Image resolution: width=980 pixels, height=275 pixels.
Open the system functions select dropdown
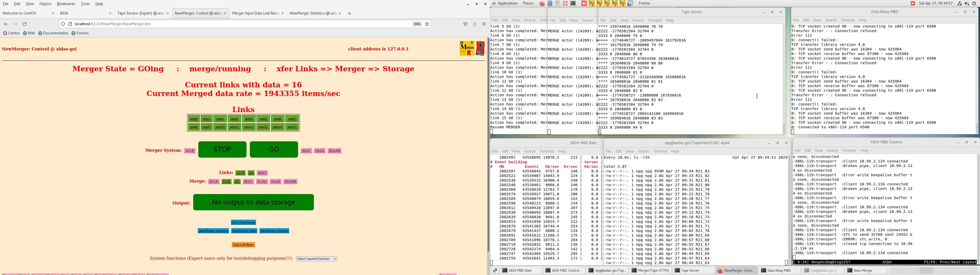pos(316,259)
